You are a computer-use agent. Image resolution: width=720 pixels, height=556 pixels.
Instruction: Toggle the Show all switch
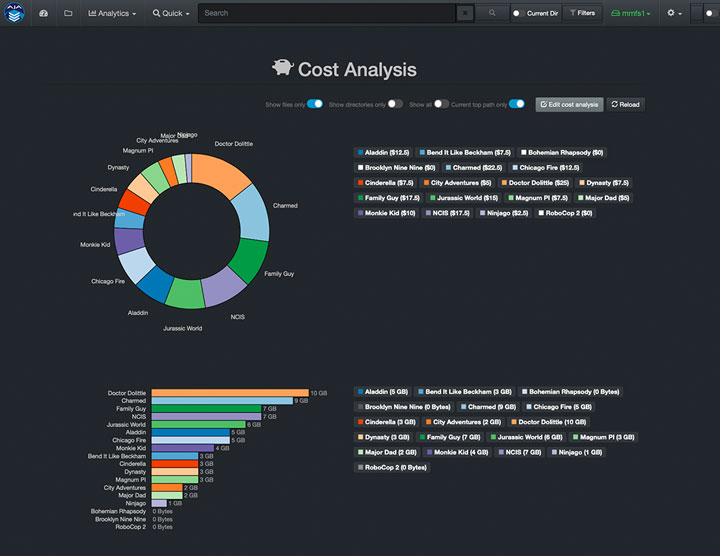click(441, 104)
